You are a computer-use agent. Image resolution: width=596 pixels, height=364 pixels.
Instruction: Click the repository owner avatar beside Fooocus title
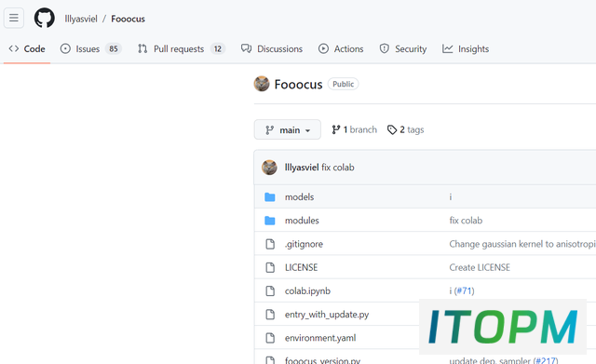pos(262,84)
